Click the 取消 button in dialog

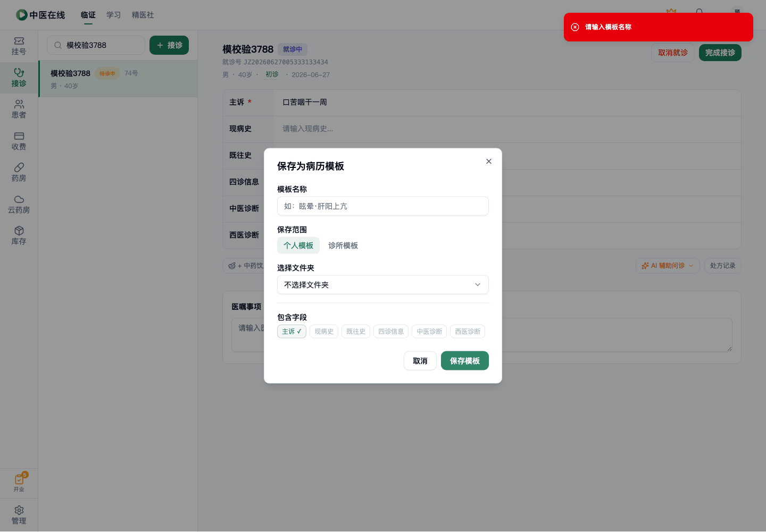pos(420,361)
